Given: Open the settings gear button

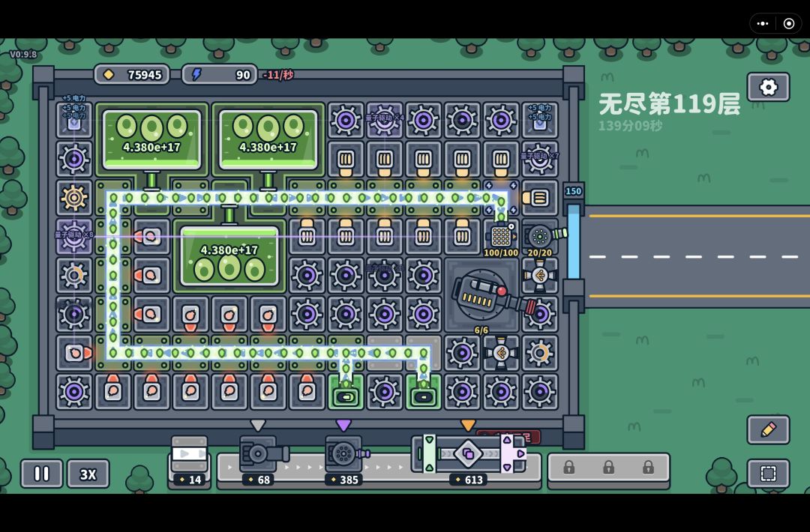Looking at the screenshot, I should (768, 87).
